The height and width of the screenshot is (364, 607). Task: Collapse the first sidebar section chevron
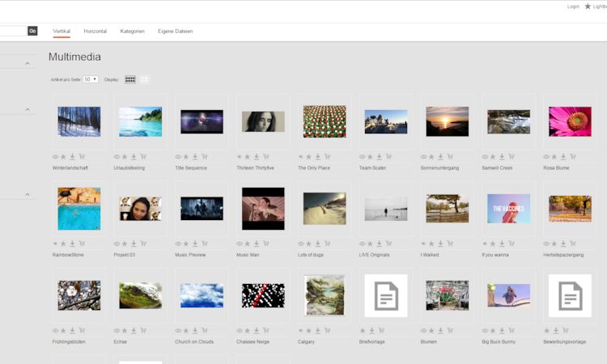(28, 63)
